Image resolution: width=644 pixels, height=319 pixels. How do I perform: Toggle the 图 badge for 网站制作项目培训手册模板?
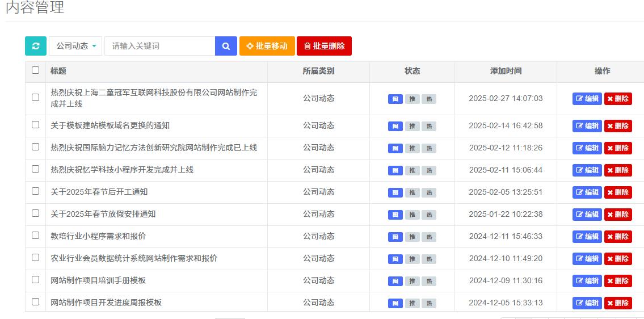395,281
